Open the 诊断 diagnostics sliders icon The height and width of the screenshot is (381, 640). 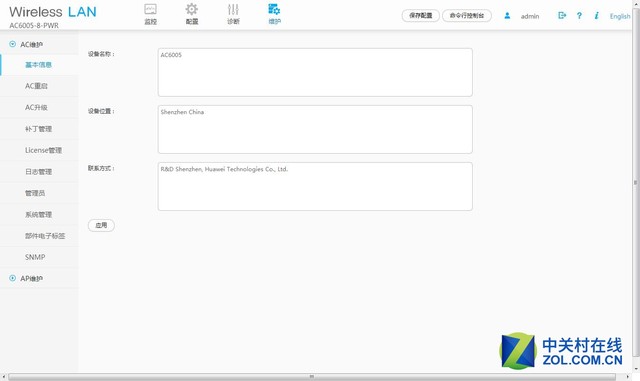click(233, 9)
